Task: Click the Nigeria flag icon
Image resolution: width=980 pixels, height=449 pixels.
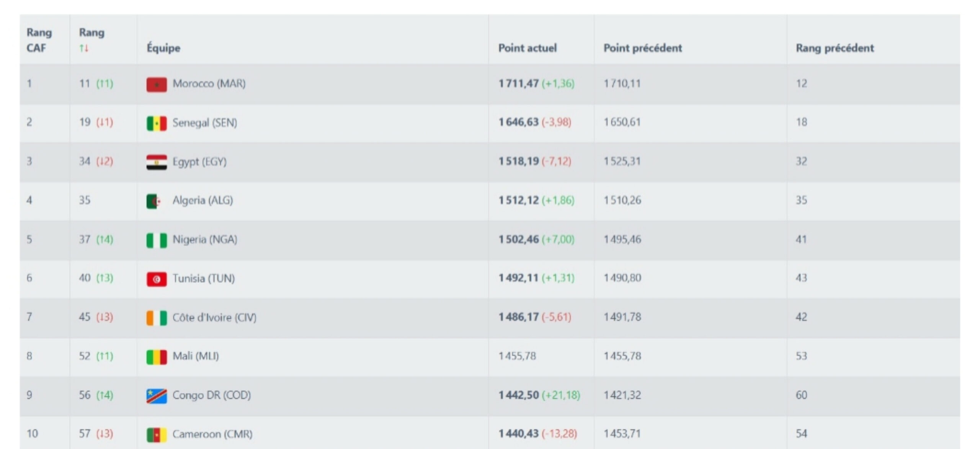Action: [157, 240]
